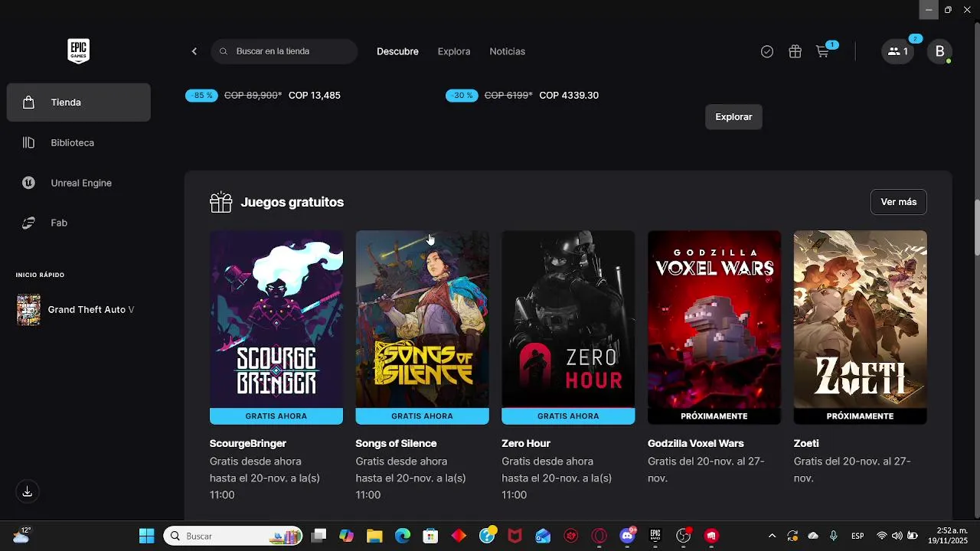Open the downloads arrow icon
980x551 pixels.
[28, 491]
